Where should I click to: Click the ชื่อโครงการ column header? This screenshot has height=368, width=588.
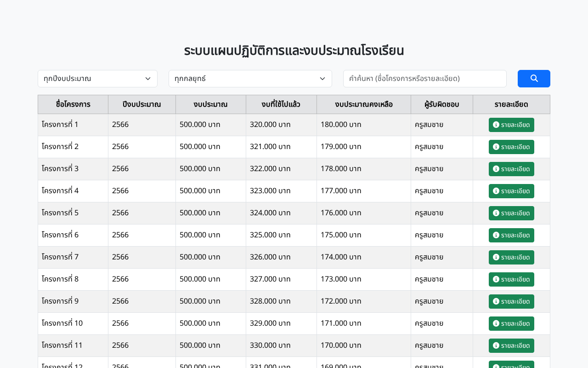[x=73, y=104]
